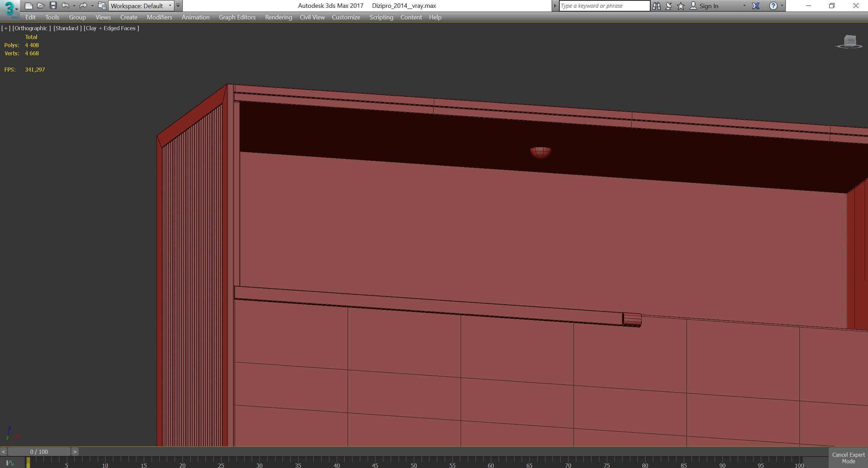Viewport: 868px width, 468px height.
Task: Click the binoculars search icon
Action: point(656,6)
